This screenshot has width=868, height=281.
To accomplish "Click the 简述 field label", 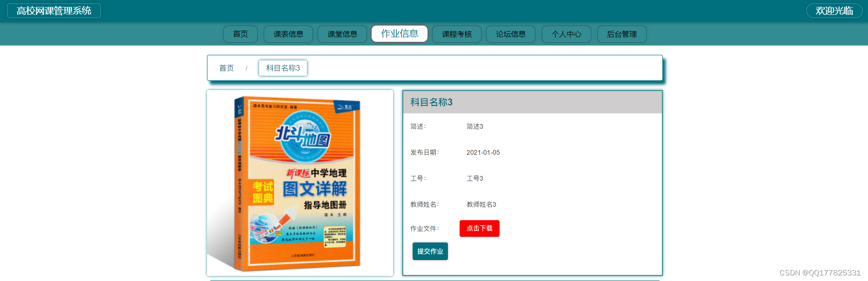I will [418, 126].
